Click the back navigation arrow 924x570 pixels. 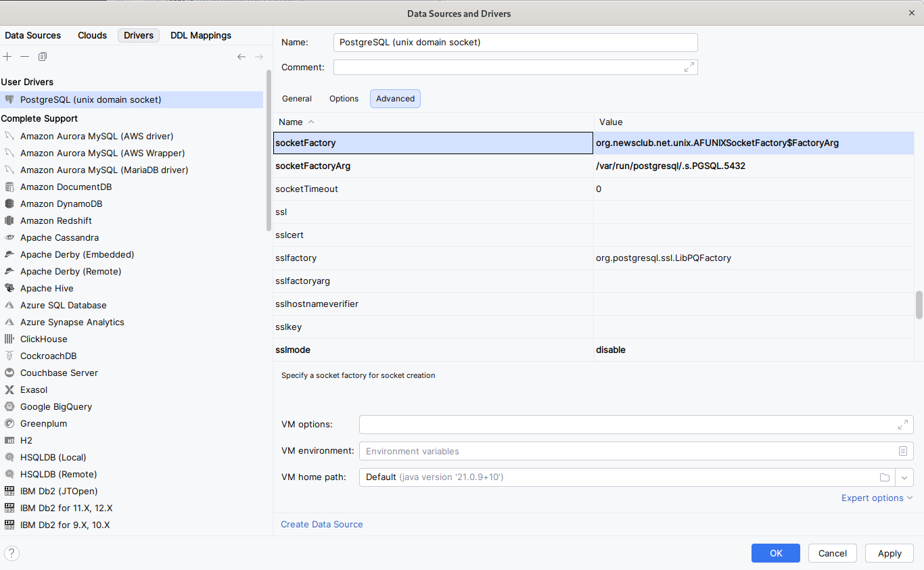[241, 57]
